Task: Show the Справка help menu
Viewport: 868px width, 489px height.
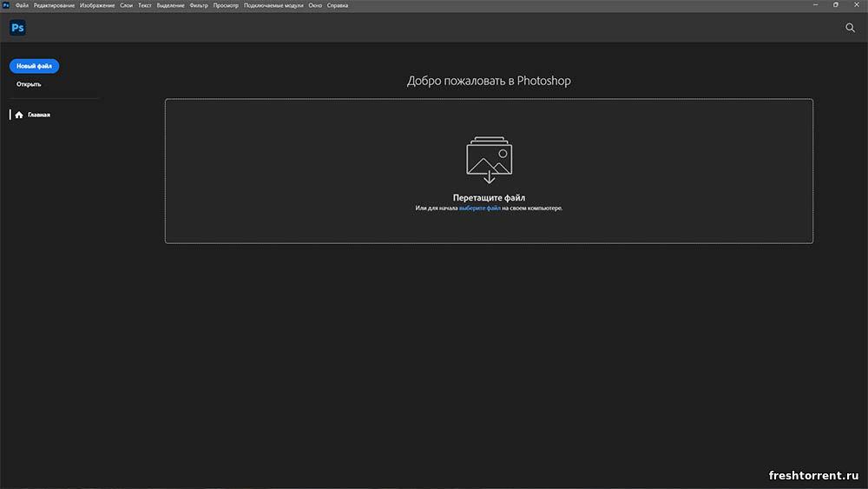Action: 338,5
